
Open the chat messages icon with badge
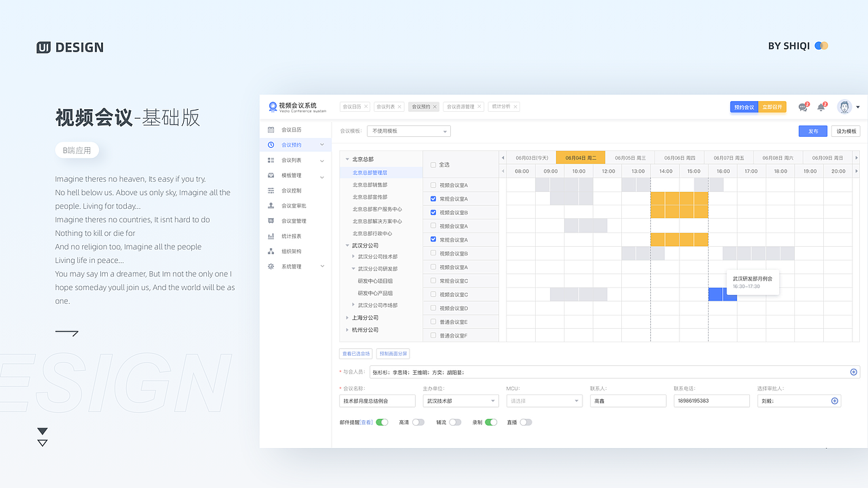[x=804, y=107]
